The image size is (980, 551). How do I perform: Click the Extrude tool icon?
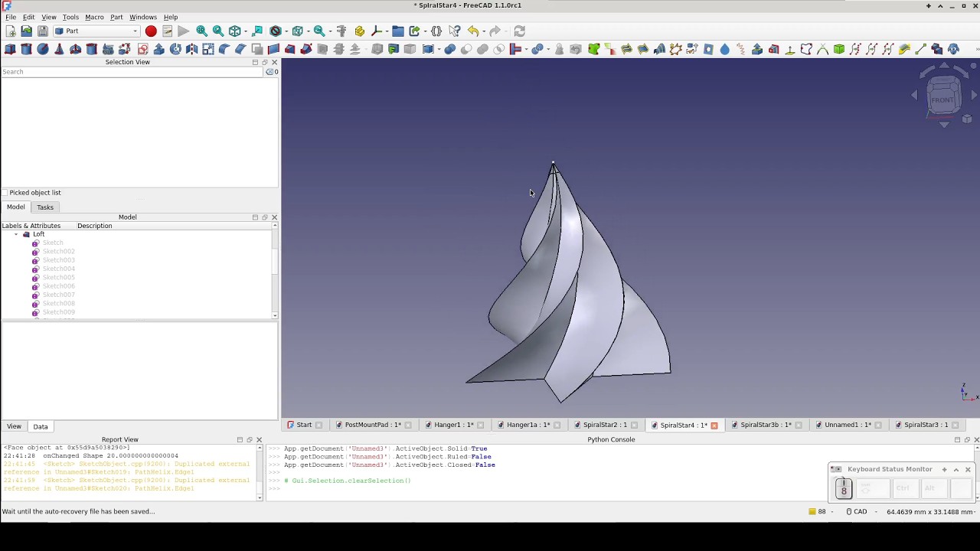[158, 49]
